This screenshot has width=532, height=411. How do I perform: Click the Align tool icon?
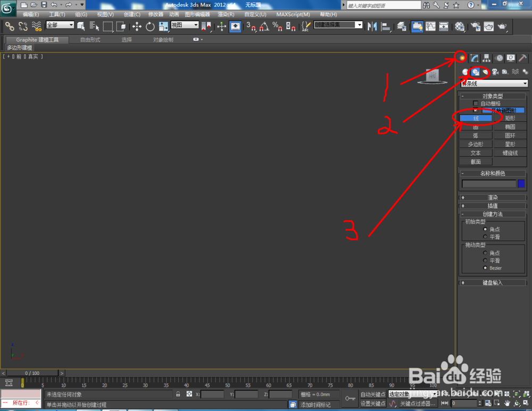point(385,26)
